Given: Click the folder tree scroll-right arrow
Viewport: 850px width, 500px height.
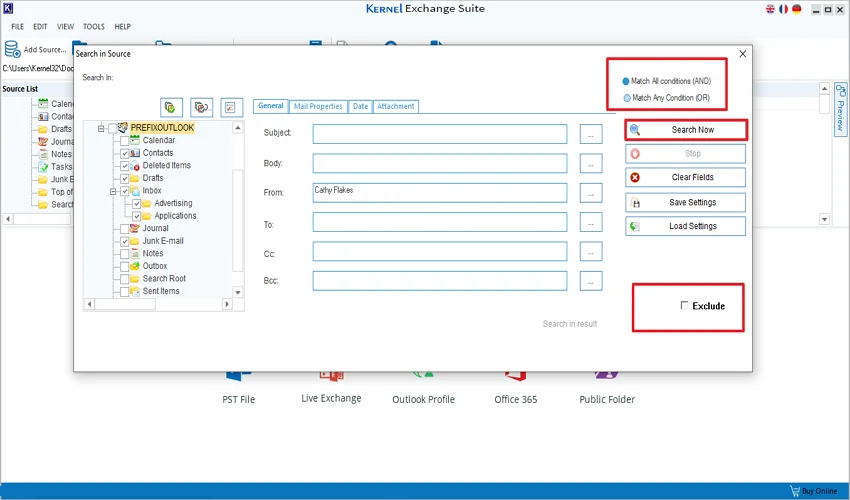Looking at the screenshot, I should click(x=227, y=304).
